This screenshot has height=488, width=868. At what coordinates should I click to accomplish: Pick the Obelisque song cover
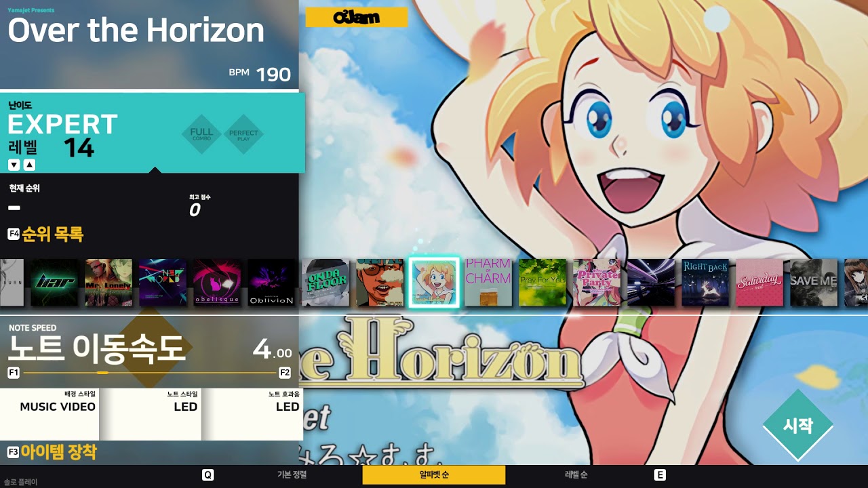(x=217, y=283)
